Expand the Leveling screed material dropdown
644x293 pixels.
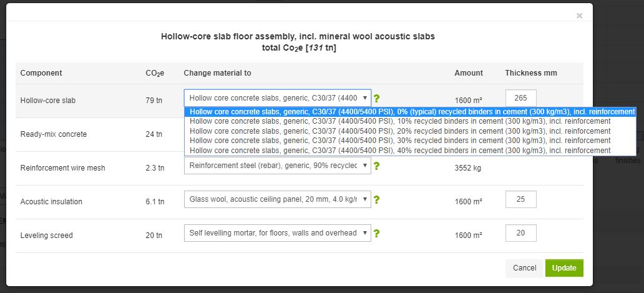(x=277, y=233)
